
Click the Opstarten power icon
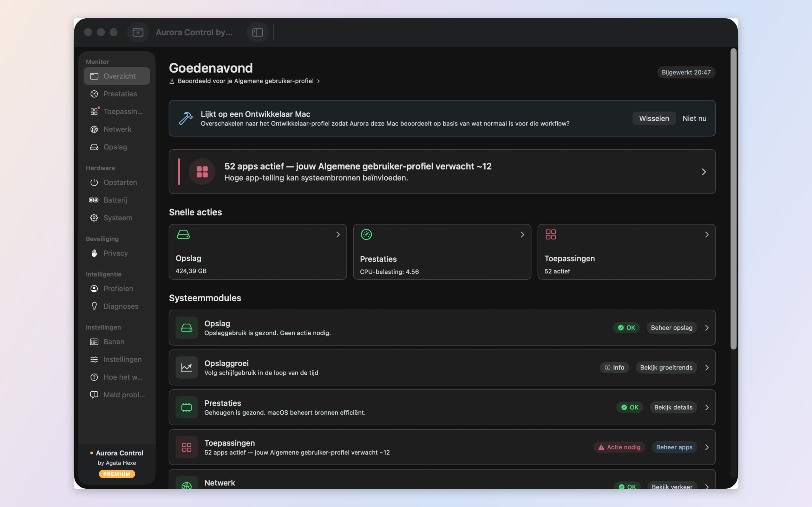tap(94, 183)
